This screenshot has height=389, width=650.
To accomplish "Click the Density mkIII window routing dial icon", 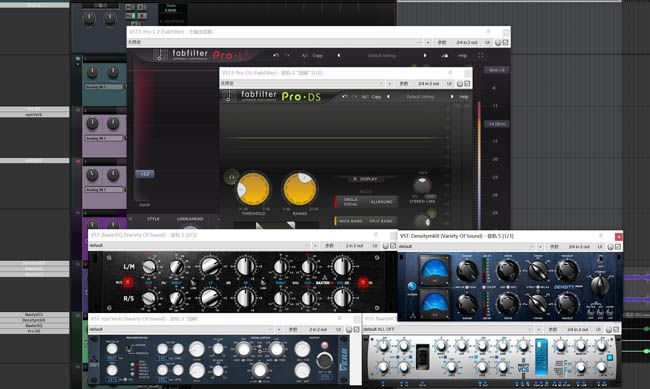I will [x=610, y=246].
